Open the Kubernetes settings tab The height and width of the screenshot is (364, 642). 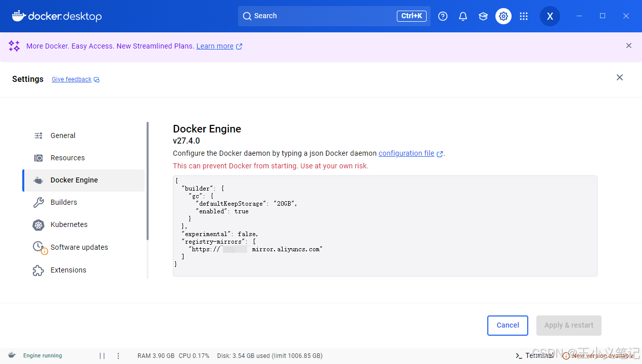[x=83, y=224]
